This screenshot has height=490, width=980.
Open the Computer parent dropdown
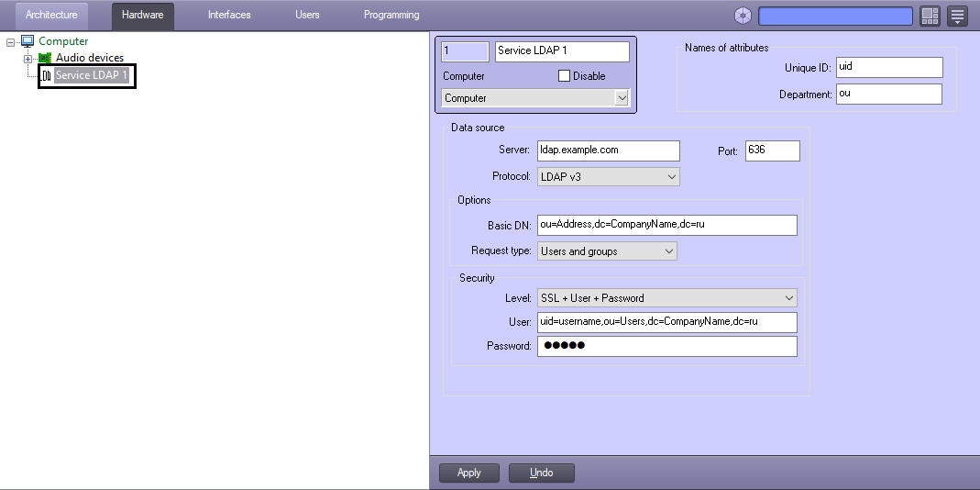[x=535, y=98]
